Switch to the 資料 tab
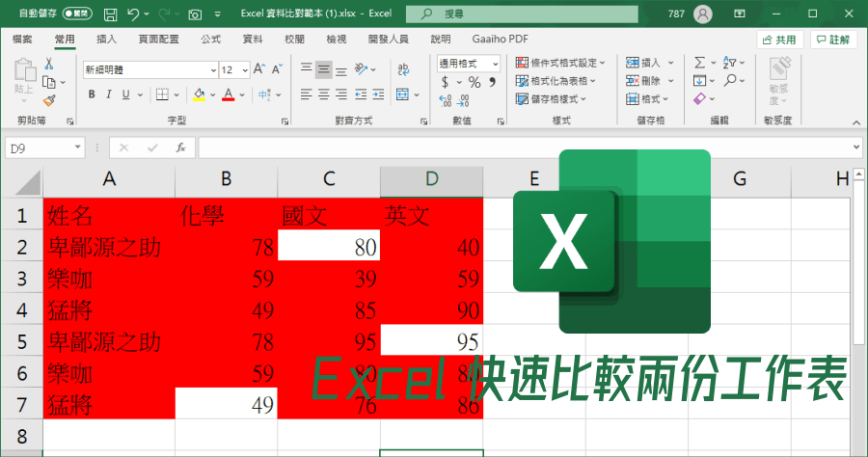Screen dimensions: 868x457 (x=253, y=40)
